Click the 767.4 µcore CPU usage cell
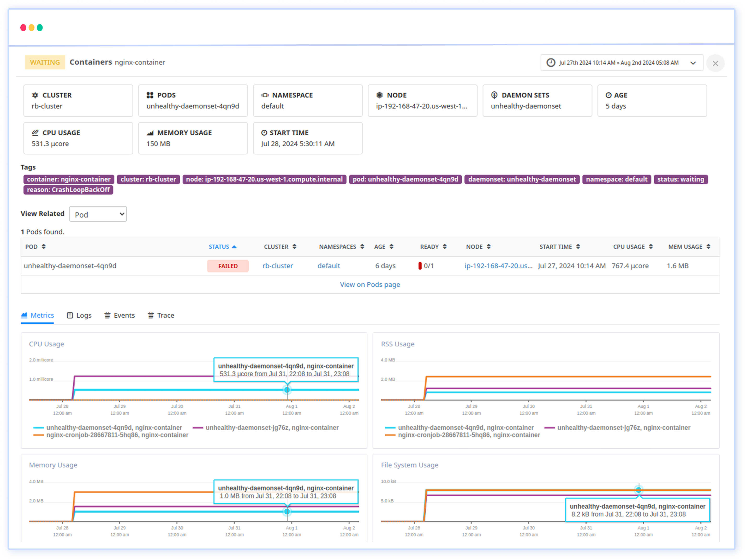 coord(630,266)
